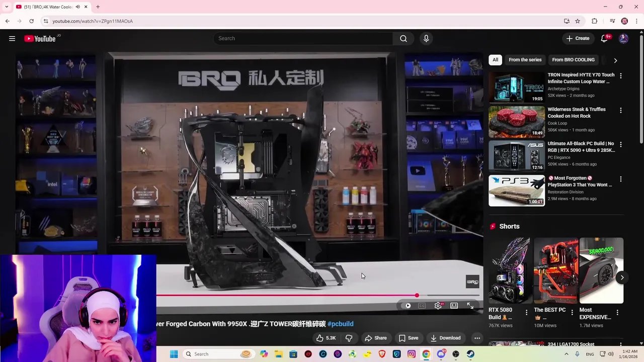
Task: Open options for RTX 5080 Build short
Action: click(x=527, y=312)
